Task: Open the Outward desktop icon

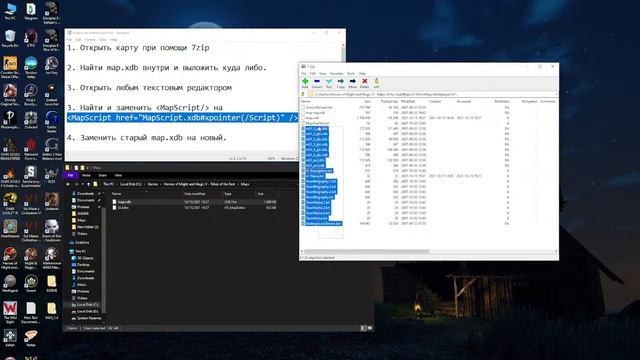Action: pyautogui.click(x=31, y=120)
